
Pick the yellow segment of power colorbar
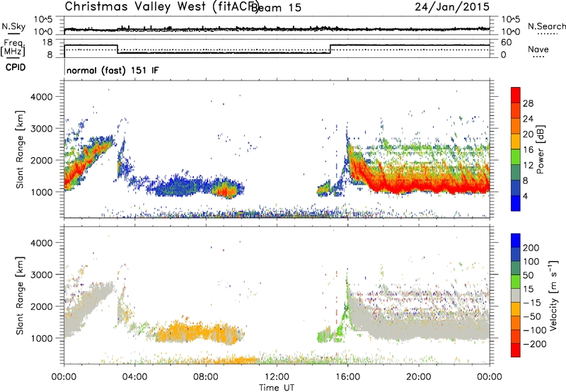[x=516, y=142]
